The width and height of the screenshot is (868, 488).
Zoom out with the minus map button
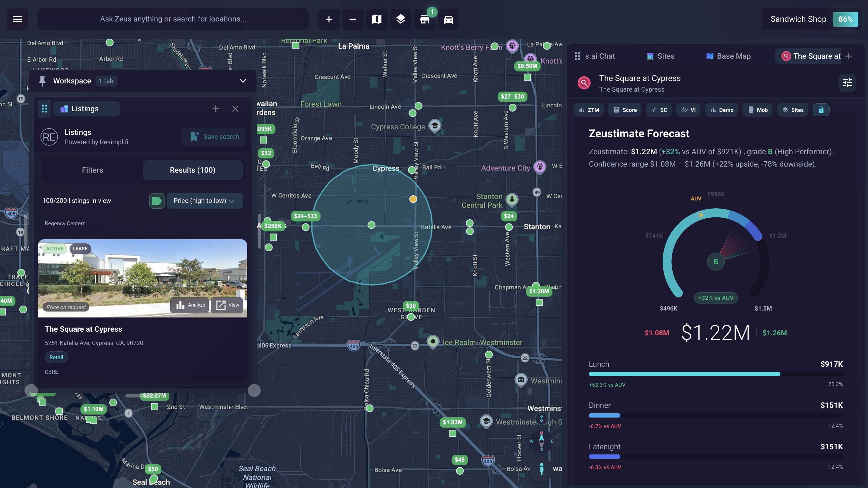point(353,19)
